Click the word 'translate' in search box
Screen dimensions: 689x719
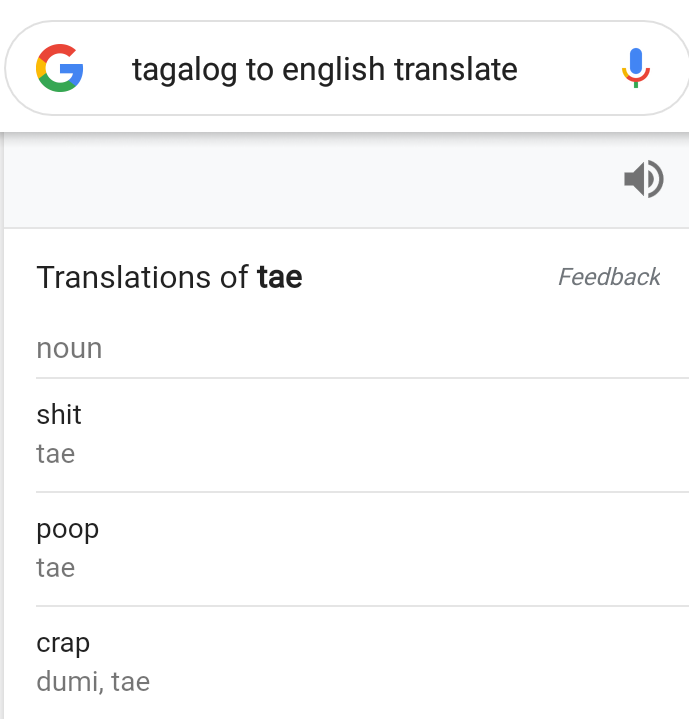456,69
